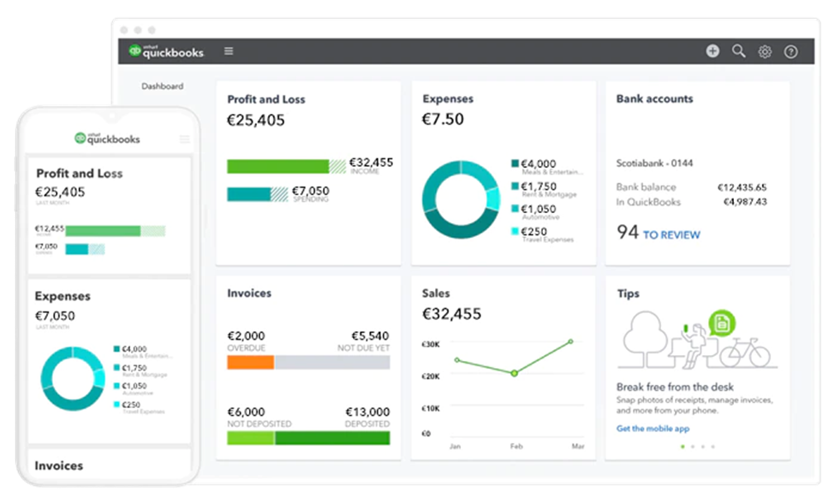Image resolution: width=835 pixels, height=504 pixels.
Task: Click the €5,540 not due yet amount
Action: pos(370,335)
